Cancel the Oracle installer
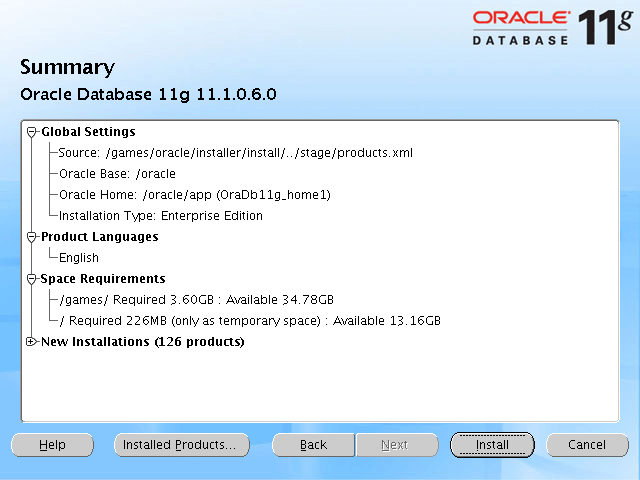The width and height of the screenshot is (640, 480). coord(587,445)
